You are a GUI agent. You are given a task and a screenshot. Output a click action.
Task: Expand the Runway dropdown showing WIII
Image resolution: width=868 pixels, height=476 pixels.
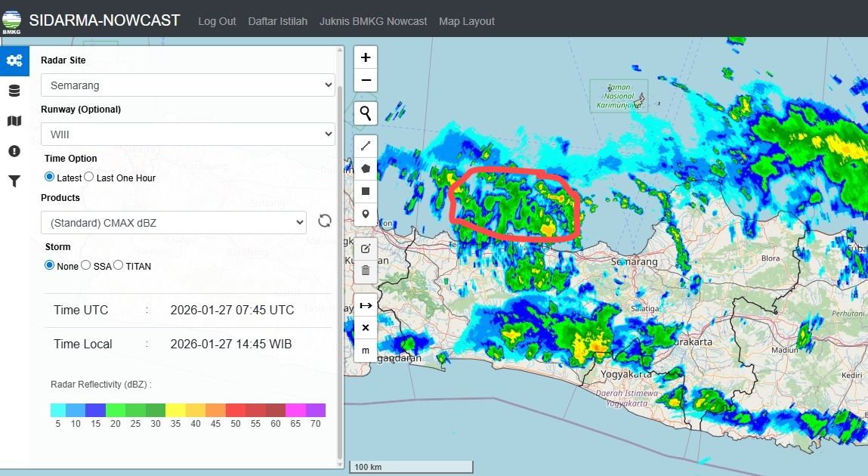point(187,134)
